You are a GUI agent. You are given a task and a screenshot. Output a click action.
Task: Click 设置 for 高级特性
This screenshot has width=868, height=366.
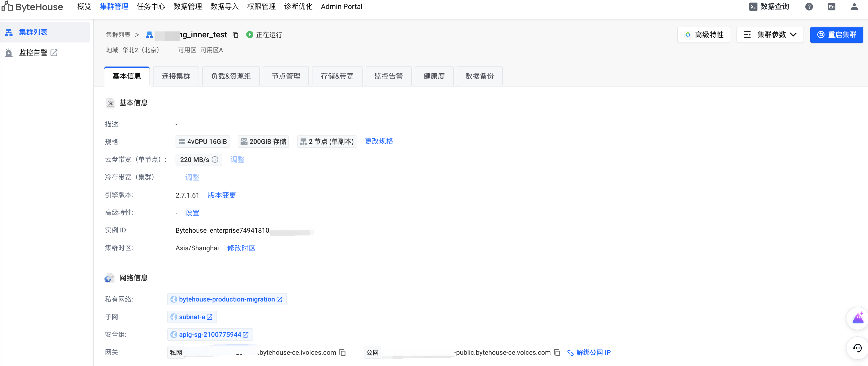192,213
